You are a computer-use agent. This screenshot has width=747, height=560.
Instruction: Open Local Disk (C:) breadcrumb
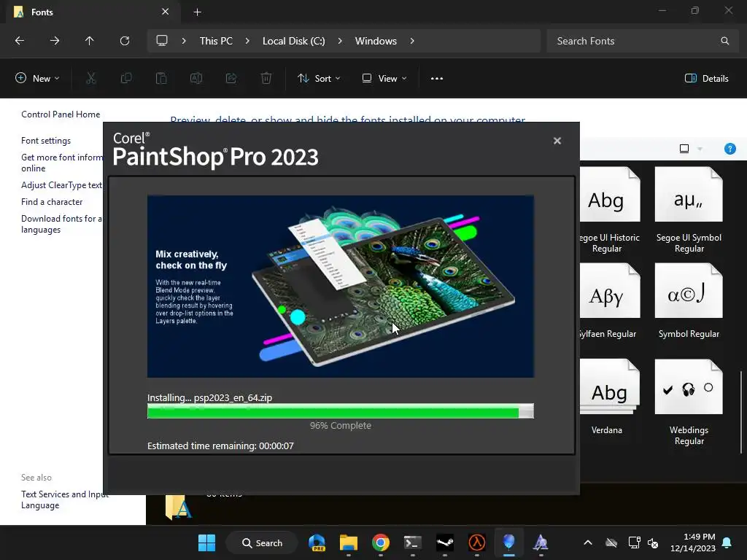(x=293, y=41)
